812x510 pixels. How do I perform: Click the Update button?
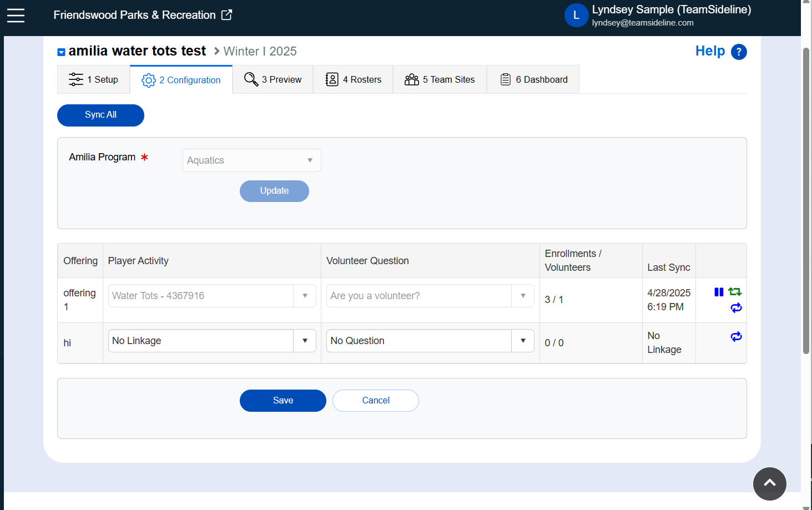coord(274,191)
